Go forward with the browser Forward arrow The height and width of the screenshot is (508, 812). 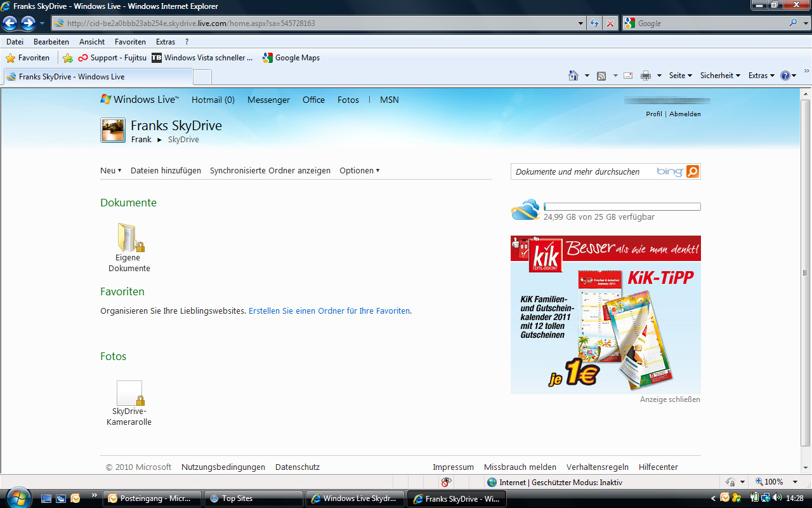[28, 23]
